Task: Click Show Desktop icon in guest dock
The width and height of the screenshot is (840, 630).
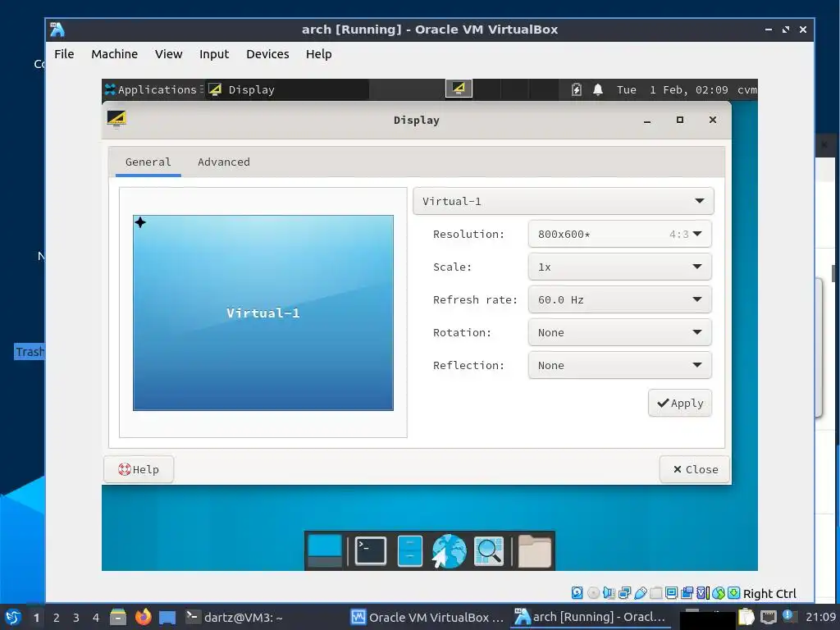Action: (325, 550)
